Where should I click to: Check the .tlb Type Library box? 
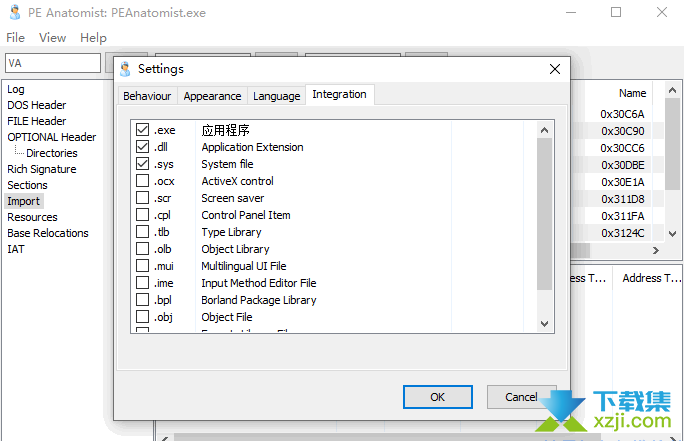(x=142, y=232)
